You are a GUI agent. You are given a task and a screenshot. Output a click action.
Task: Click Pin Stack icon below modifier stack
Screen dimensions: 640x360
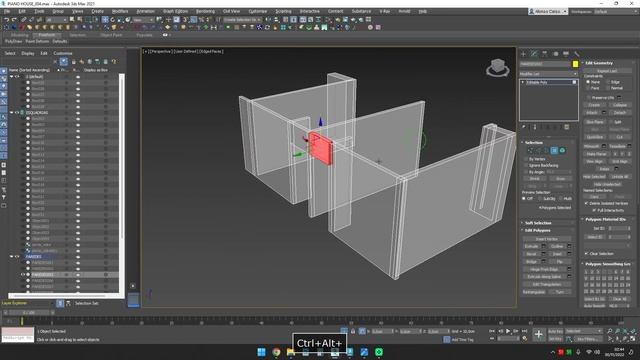524,127
